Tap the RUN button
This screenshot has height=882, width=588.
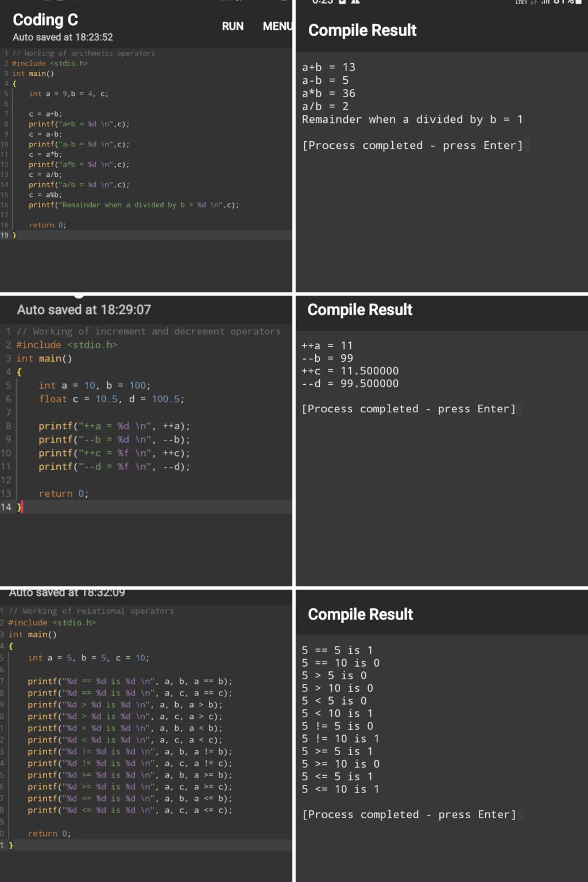pos(233,26)
